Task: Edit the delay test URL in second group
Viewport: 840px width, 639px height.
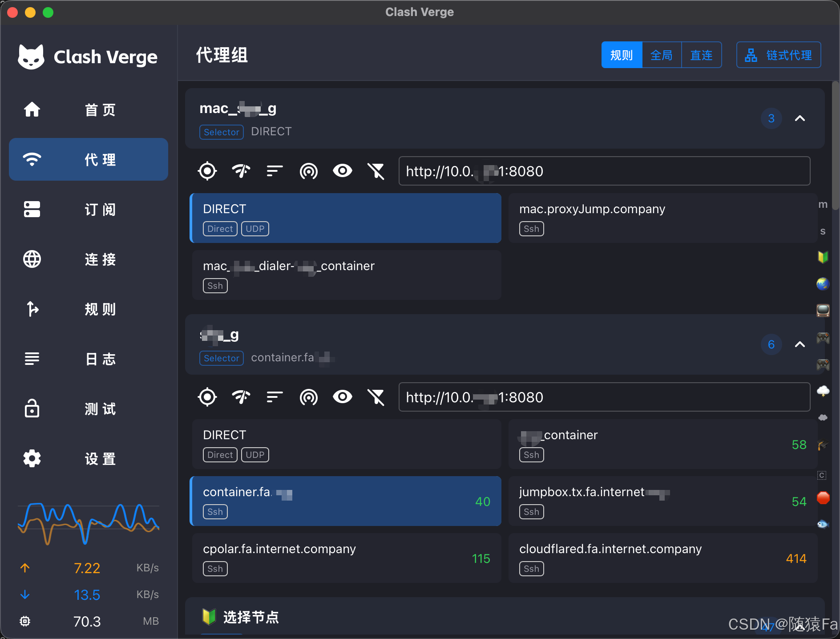Action: (604, 397)
